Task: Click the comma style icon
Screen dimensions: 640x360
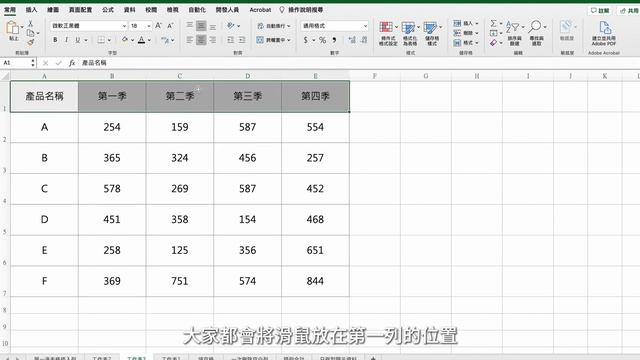Action: pyautogui.click(x=334, y=40)
